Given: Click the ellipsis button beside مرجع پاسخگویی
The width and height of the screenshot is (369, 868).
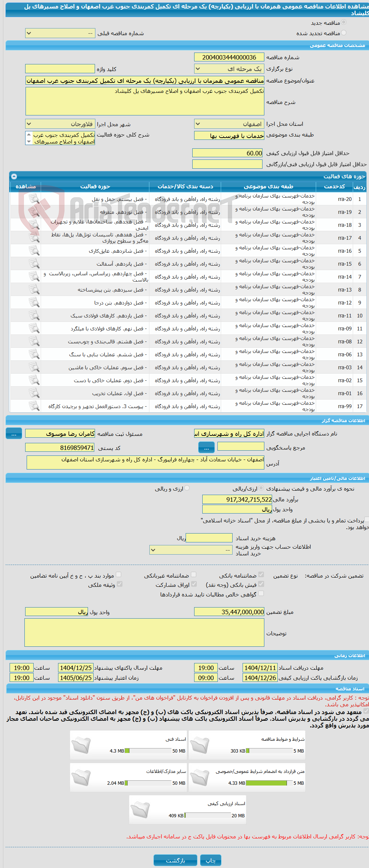Looking at the screenshot, I should (x=207, y=448).
